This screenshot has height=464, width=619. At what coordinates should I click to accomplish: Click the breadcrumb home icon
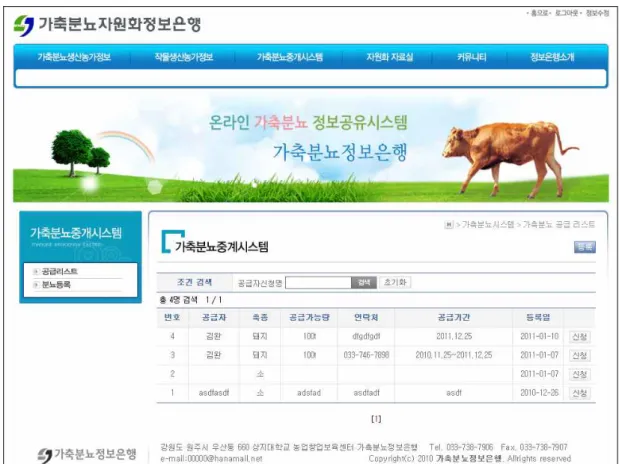[449, 225]
